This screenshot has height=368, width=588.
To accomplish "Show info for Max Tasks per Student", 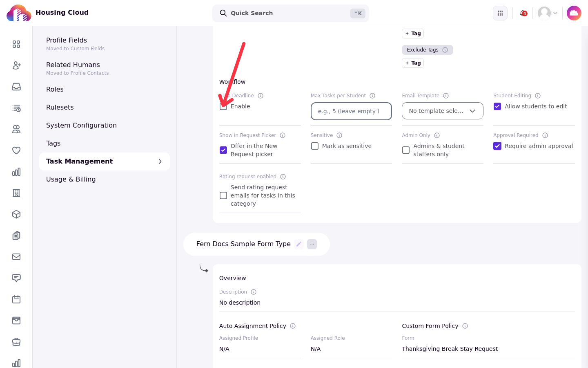I will (x=372, y=96).
